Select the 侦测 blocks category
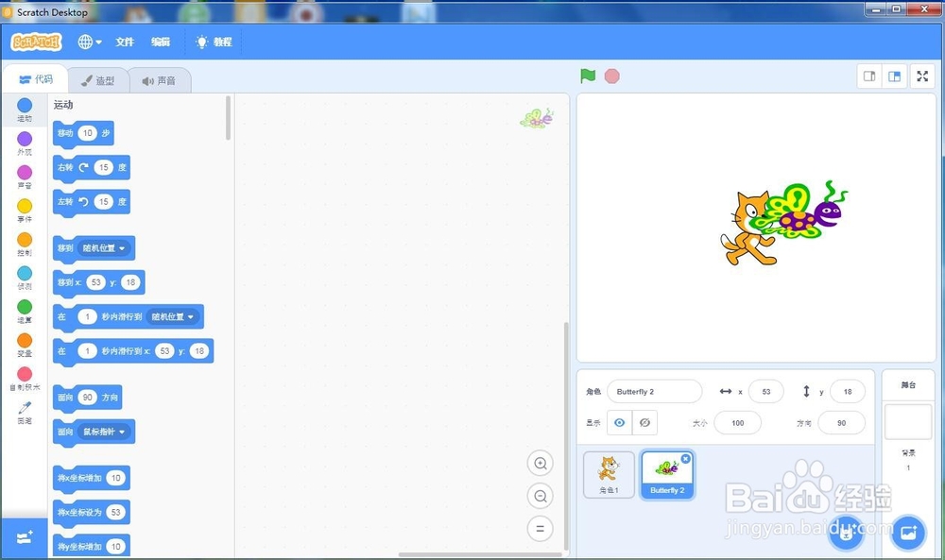 click(25, 279)
